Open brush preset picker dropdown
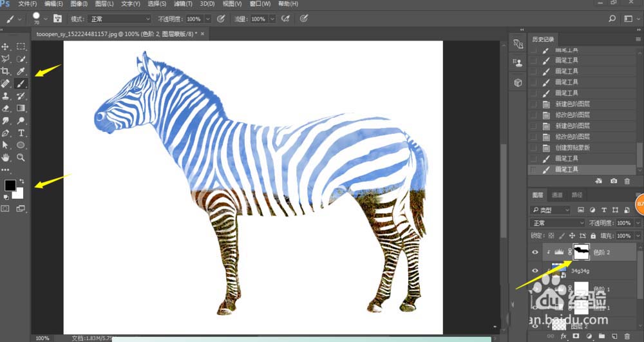 coord(46,19)
